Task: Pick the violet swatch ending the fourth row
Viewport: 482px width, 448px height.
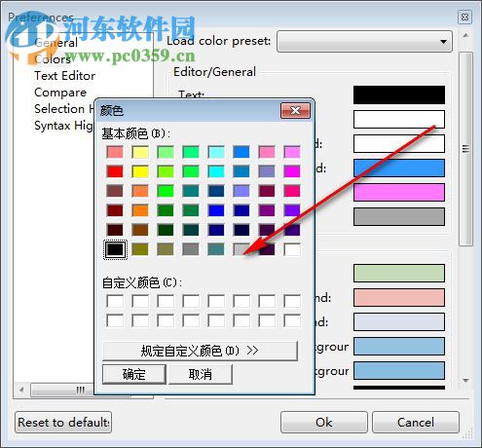Action: click(292, 210)
